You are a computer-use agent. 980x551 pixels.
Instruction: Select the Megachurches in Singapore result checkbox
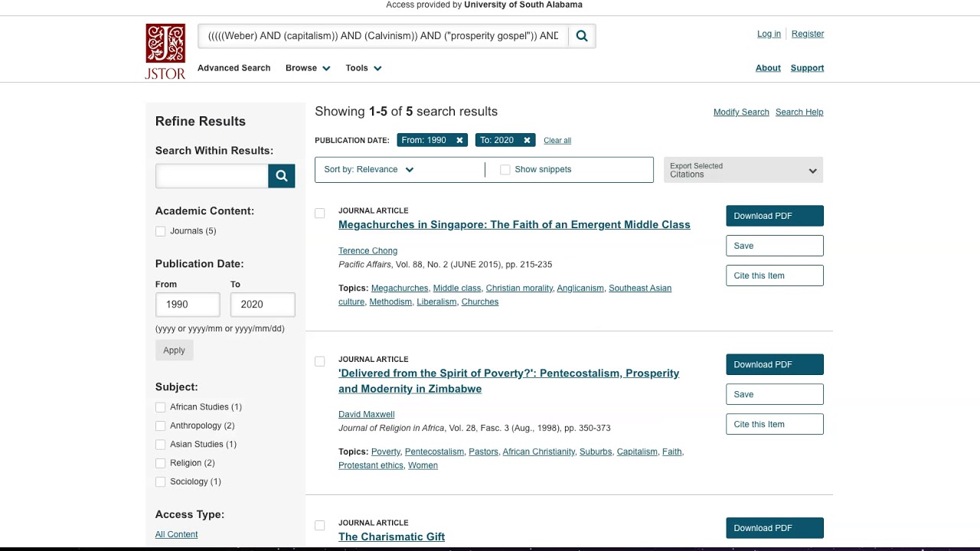(x=320, y=214)
